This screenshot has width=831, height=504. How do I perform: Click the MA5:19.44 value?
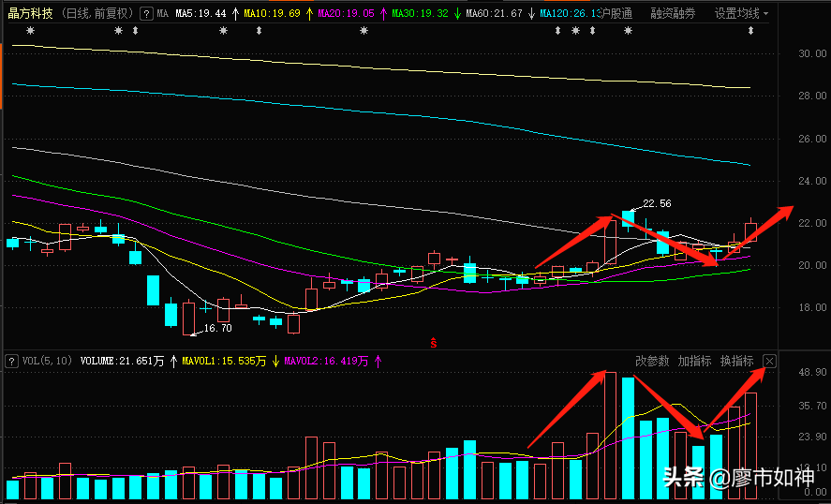click(200, 13)
